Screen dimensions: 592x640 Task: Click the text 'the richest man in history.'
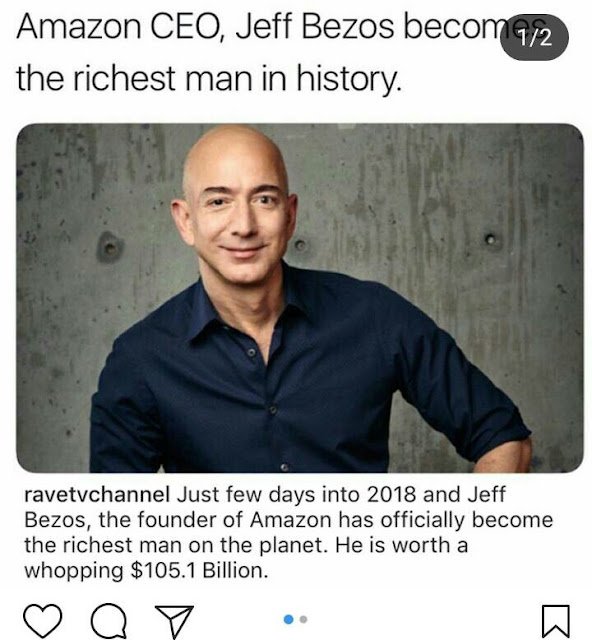pos(209,78)
